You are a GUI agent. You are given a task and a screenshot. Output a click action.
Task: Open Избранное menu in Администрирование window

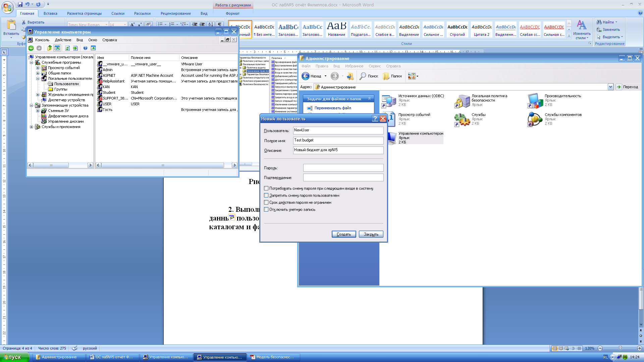tap(354, 66)
